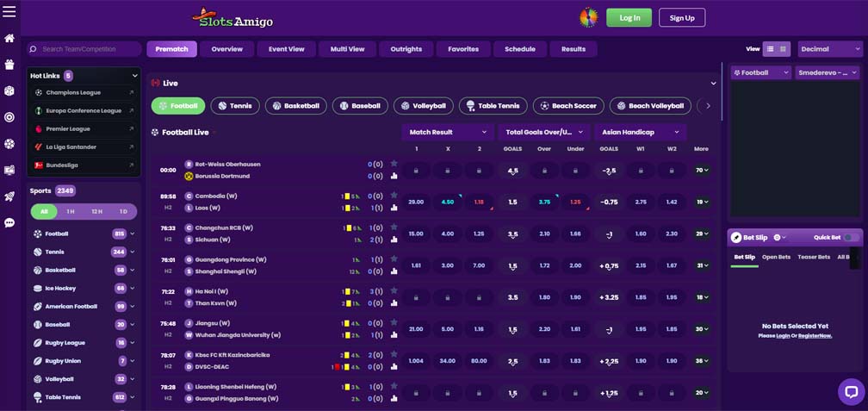Screen dimensions: 868x411
Task: Open the football sports sidebar icon
Action: pyautogui.click(x=9, y=144)
